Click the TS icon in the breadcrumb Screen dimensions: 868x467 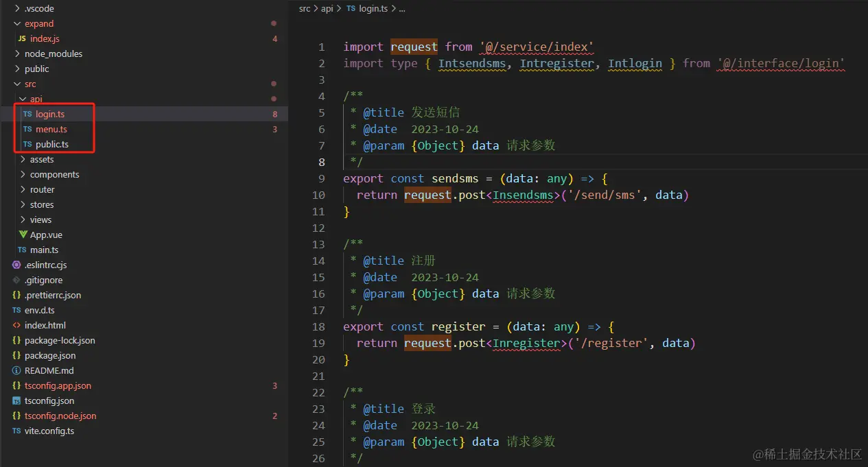pyautogui.click(x=351, y=9)
